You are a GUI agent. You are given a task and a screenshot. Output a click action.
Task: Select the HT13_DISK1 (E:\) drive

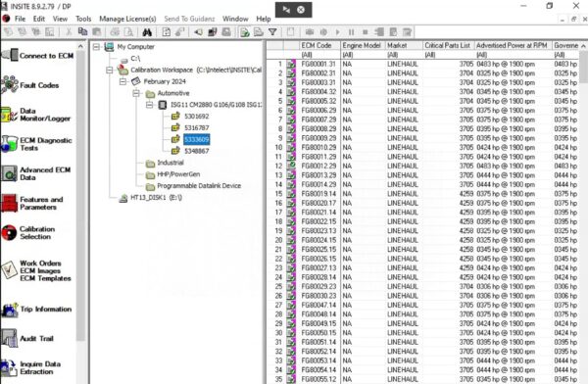pos(156,198)
